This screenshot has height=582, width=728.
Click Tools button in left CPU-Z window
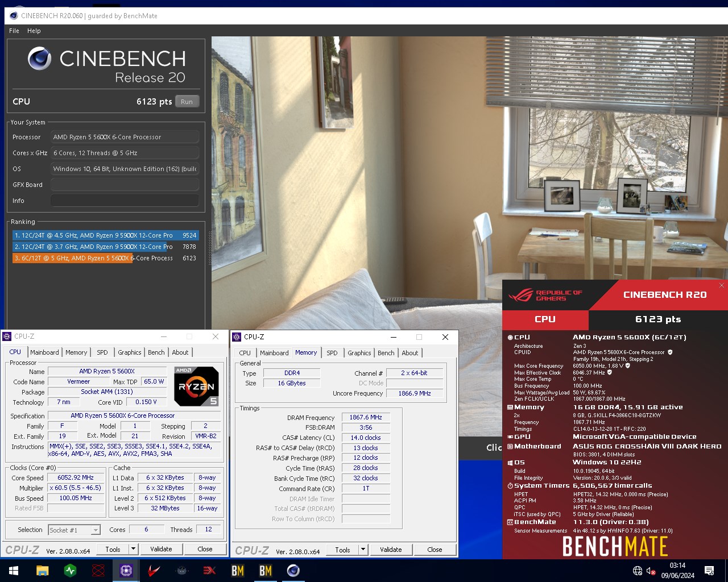coord(113,549)
